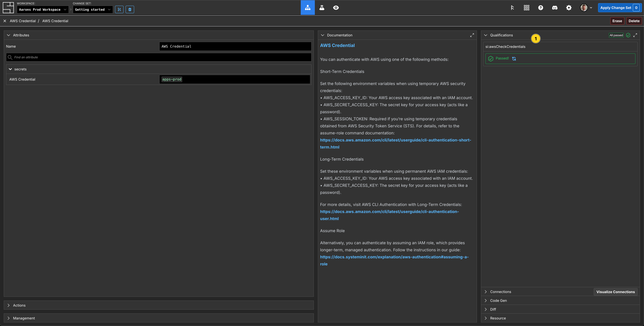Viewport: 644px width, 326px height.
Task: Click Visualize Connections button
Action: coord(615,292)
